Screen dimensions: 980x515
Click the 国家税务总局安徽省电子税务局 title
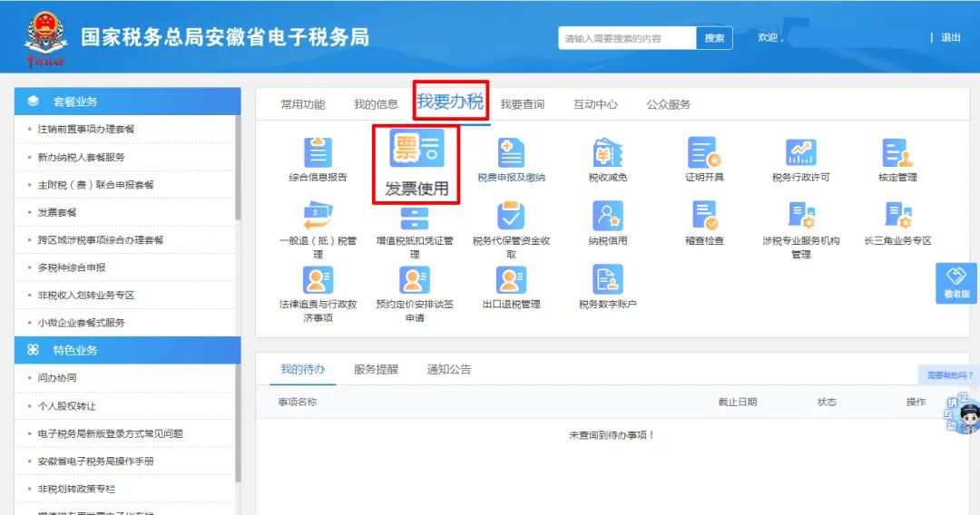click(x=225, y=37)
